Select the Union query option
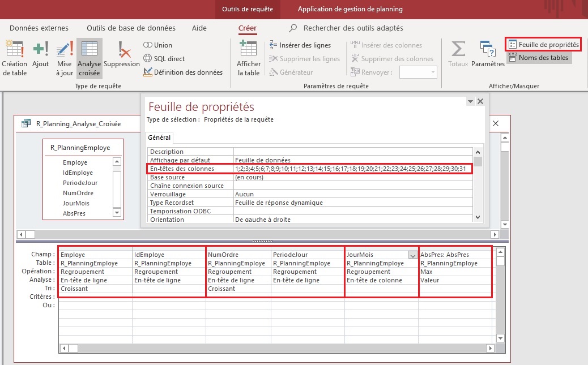The image size is (588, 365). click(157, 45)
